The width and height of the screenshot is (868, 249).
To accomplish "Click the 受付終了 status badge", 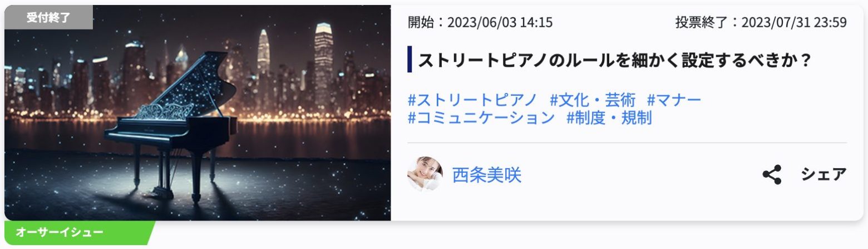I will 48,17.
